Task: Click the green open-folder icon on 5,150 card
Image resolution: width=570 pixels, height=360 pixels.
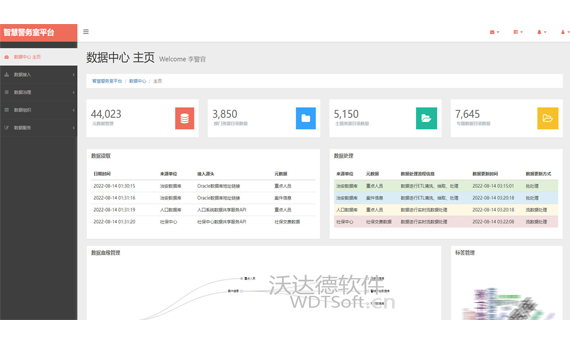Action: [426, 118]
